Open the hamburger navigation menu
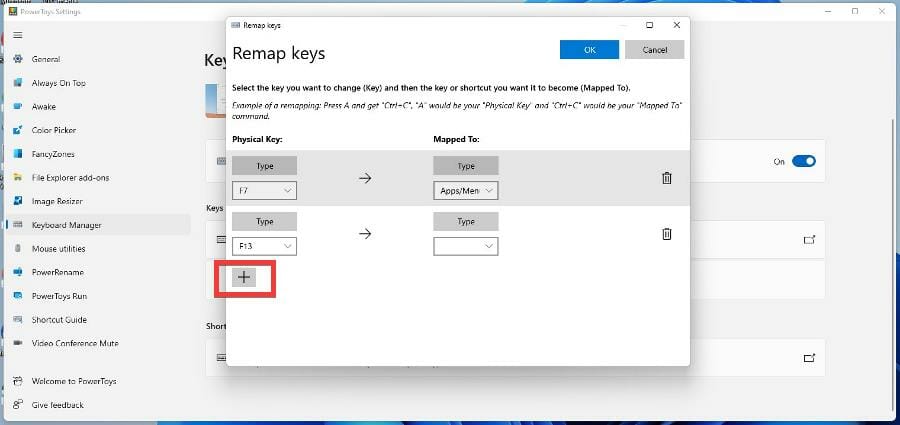 click(x=18, y=35)
